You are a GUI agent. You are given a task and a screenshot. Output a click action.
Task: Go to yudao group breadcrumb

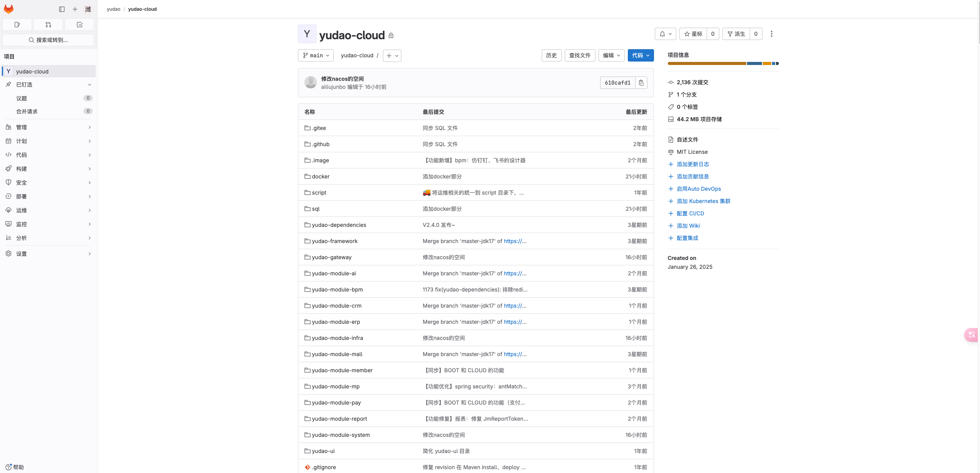(113, 9)
